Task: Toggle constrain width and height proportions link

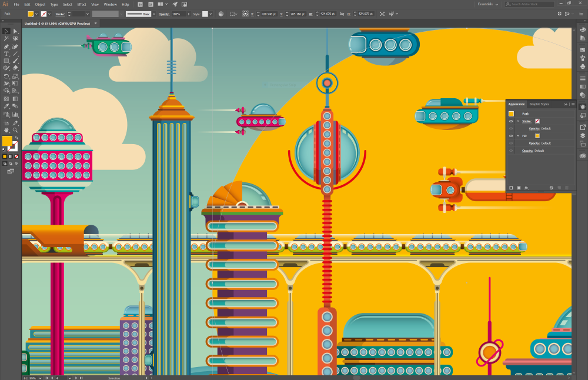Action: pyautogui.click(x=342, y=14)
